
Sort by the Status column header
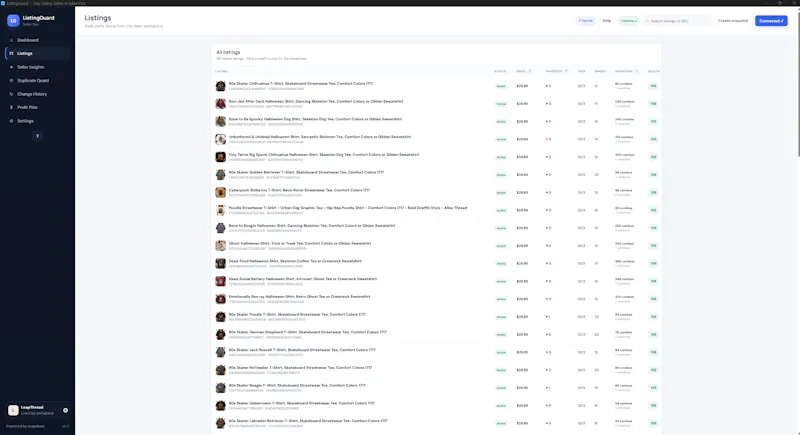click(499, 71)
